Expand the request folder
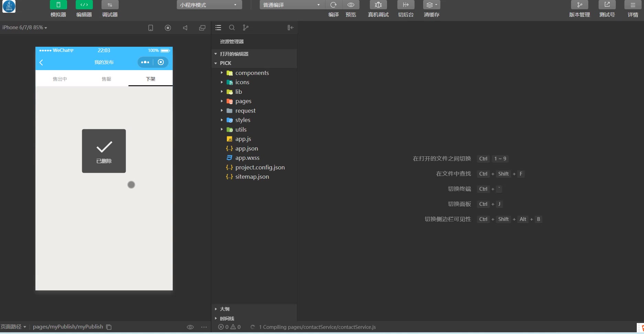This screenshot has height=334, width=644. 254,111
